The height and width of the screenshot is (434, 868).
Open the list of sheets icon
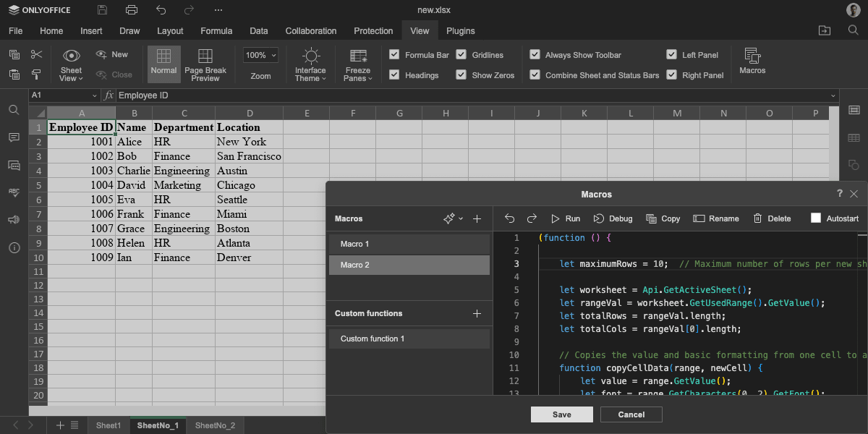[x=75, y=425]
